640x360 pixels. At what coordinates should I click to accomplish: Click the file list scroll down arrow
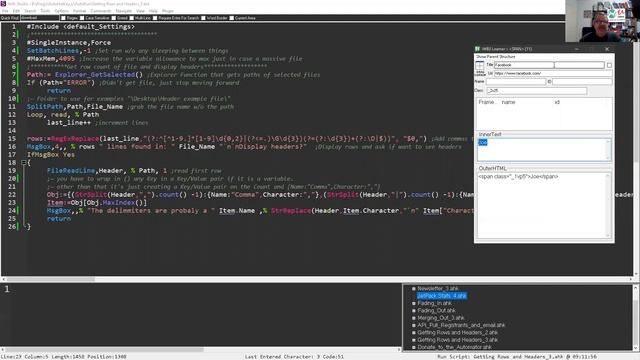635,348
